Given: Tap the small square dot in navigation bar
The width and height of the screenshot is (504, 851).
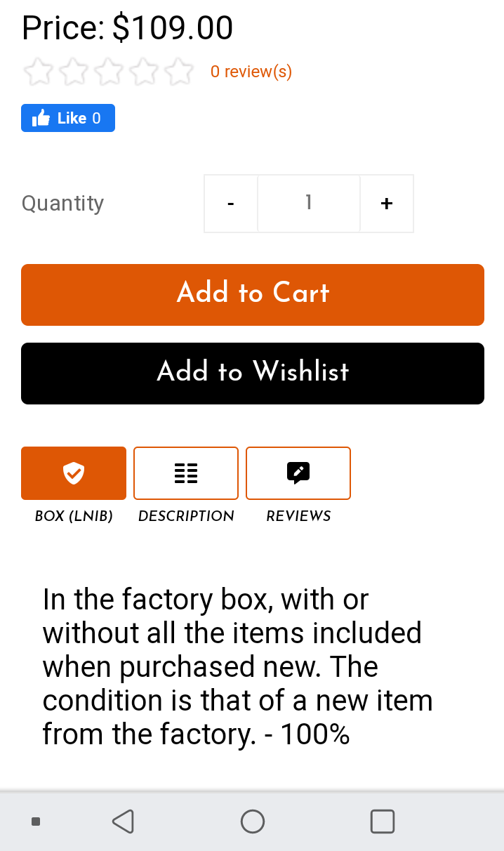Looking at the screenshot, I should pyautogui.click(x=36, y=821).
